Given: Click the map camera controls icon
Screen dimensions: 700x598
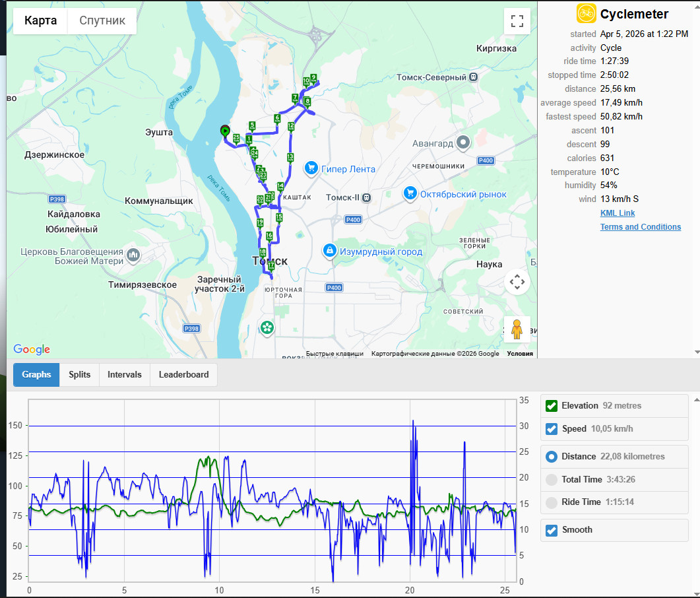Looking at the screenshot, I should pyautogui.click(x=517, y=282).
